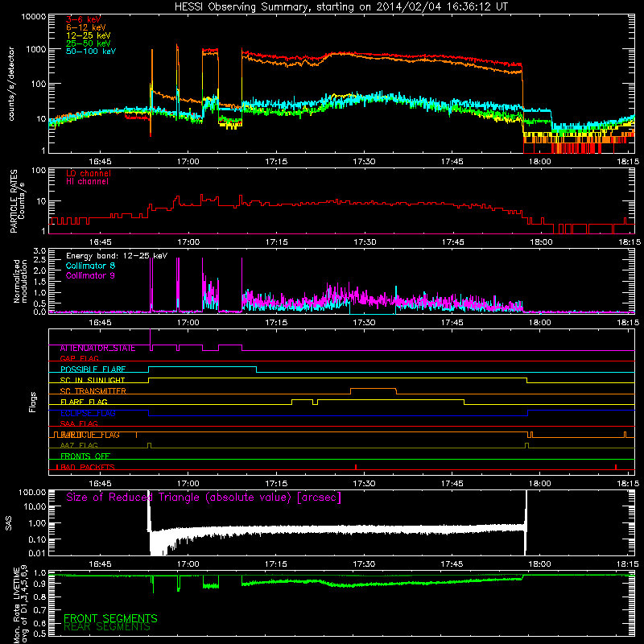Screen dimensions: 644x644
Task: Click the blue ECLIPSE_FLAG label
Action: [x=88, y=413]
